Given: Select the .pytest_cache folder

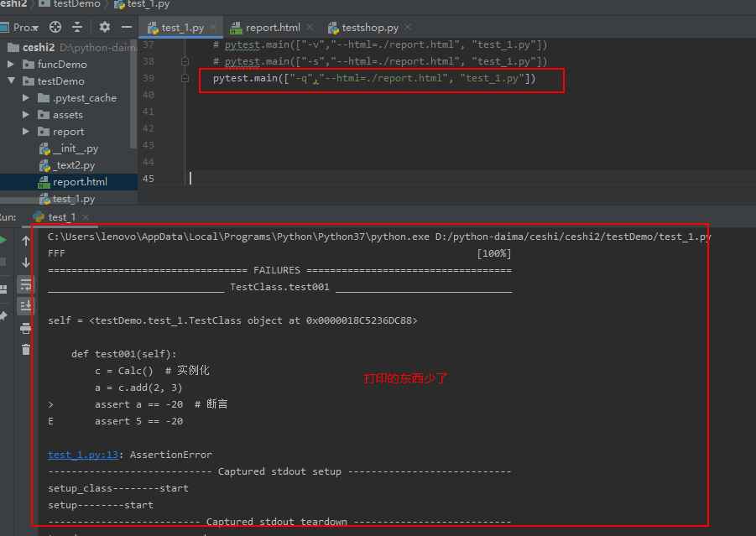Looking at the screenshot, I should [x=85, y=98].
